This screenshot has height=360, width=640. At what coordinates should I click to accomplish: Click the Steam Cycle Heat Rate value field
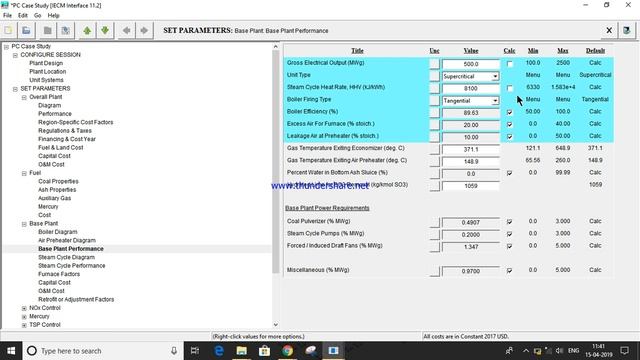(x=471, y=88)
